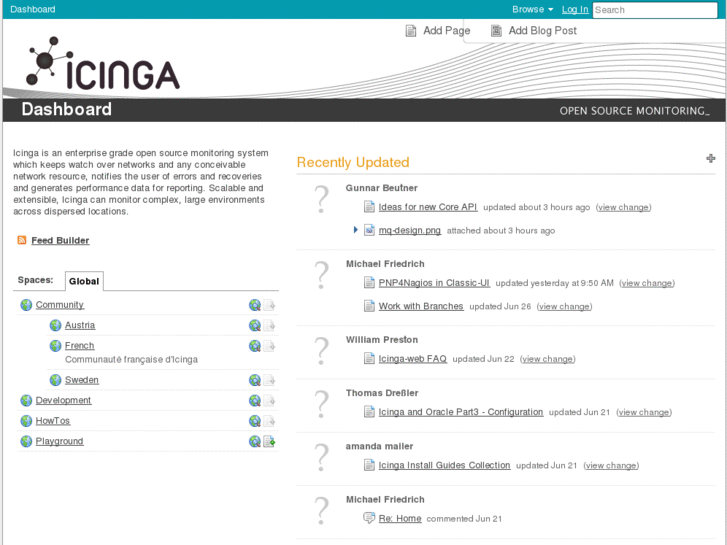Browse the Community space via its globe-magnifier icon
The height and width of the screenshot is (545, 727).
pos(255,305)
